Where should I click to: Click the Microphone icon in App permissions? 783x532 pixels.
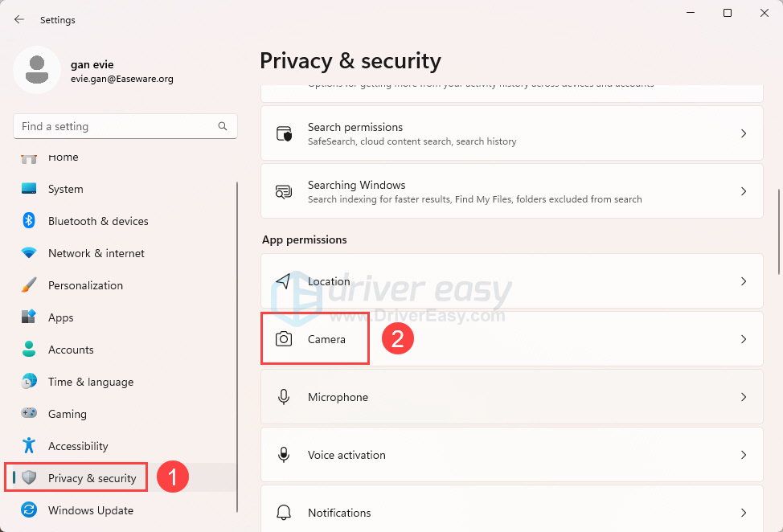(284, 397)
